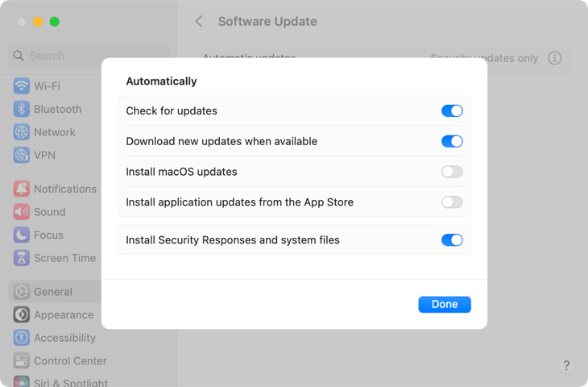Viewport: 588px width, 387px height.
Task: Click the Done button
Action: point(445,305)
